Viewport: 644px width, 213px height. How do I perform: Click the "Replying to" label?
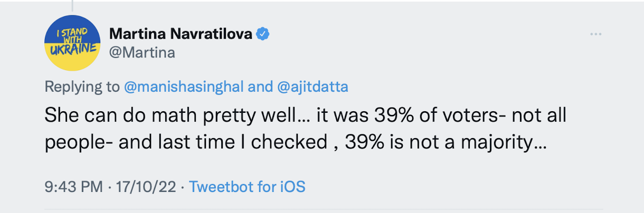(82, 87)
